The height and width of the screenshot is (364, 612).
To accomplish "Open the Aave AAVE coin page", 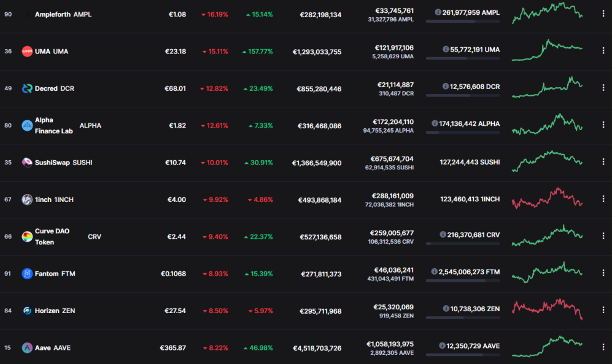I will 53,348.
